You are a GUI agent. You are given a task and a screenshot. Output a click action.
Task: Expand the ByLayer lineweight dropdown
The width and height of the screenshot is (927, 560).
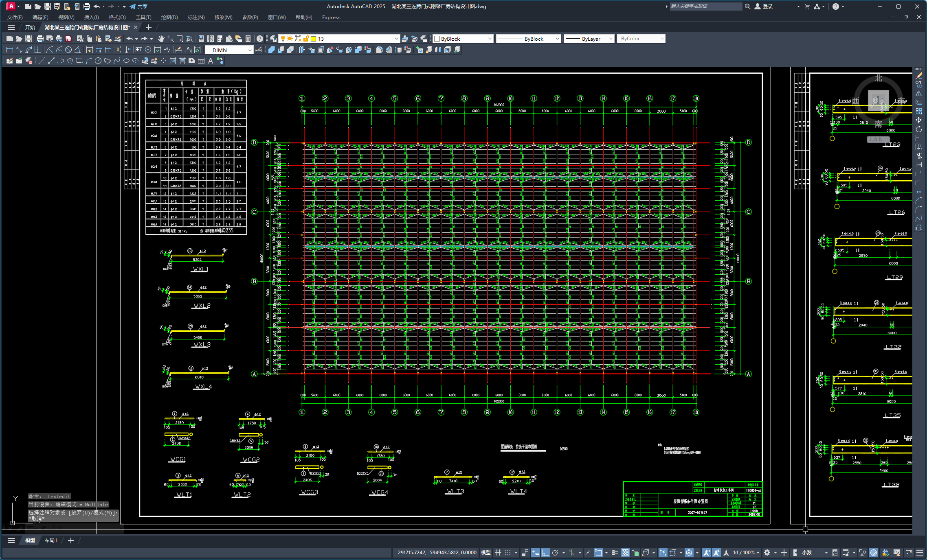[611, 39]
